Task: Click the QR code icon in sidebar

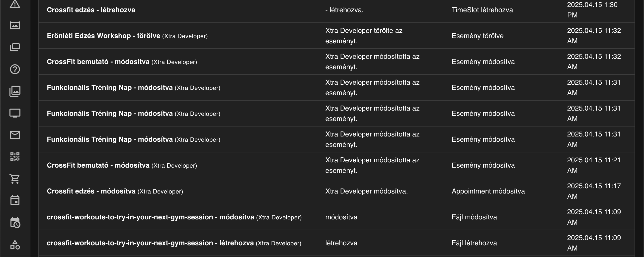Action: click(15, 157)
